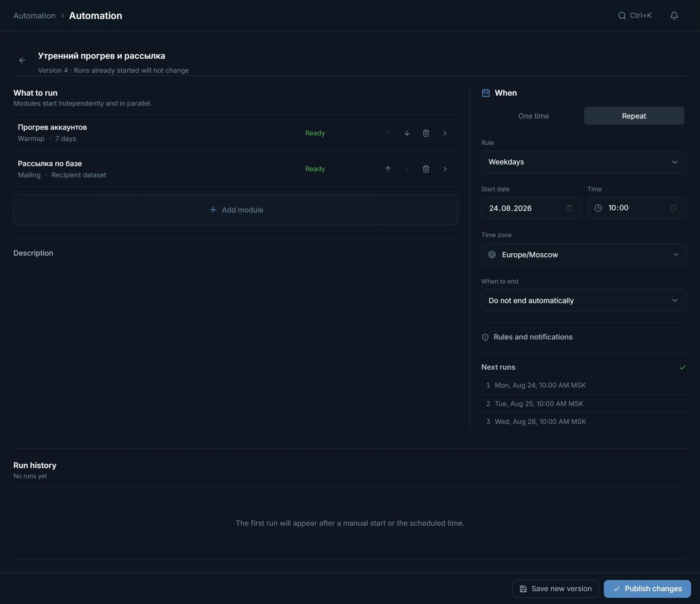Image resolution: width=700 pixels, height=604 pixels.
Task: Open Рассылка по базе module details chevron
Action: tap(445, 169)
